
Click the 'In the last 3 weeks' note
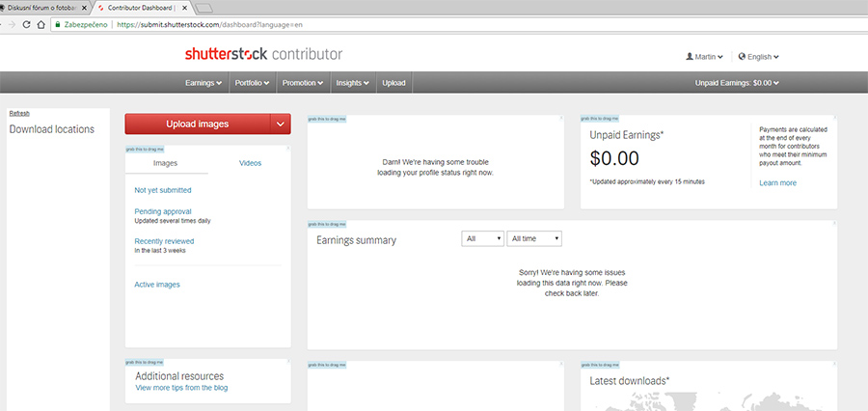click(x=160, y=251)
